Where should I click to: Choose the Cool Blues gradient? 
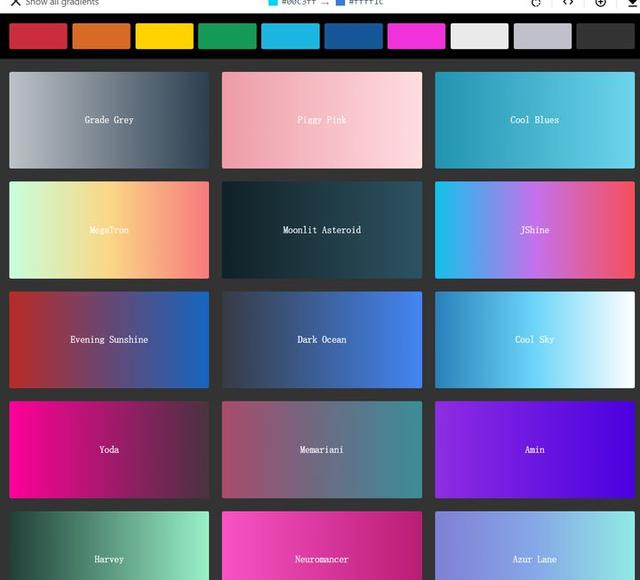pos(535,120)
